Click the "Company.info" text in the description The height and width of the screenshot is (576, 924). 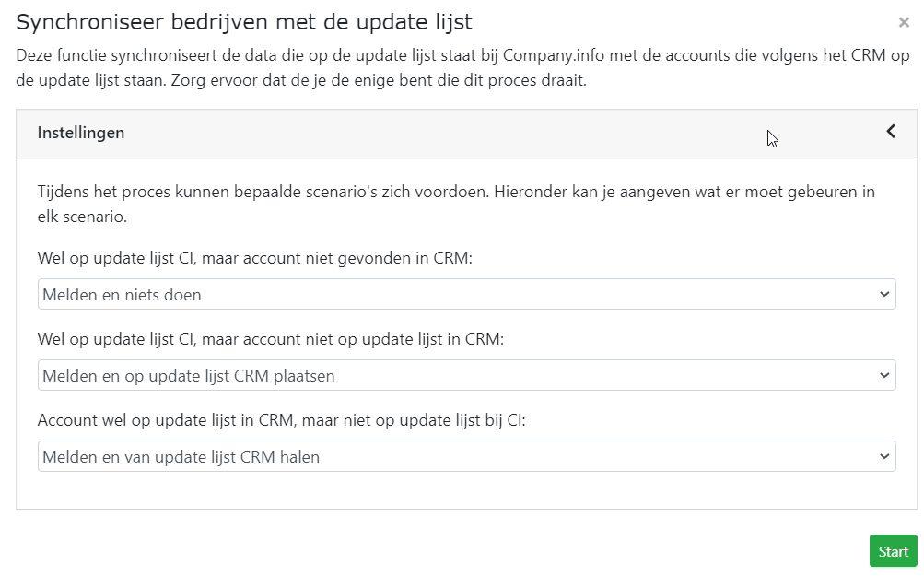[550, 55]
